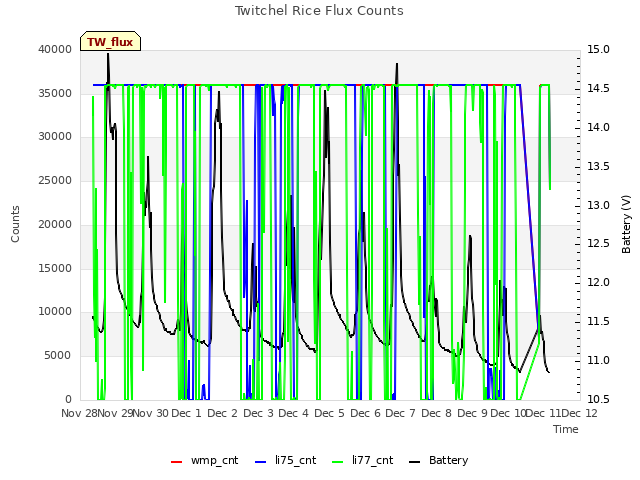The width and height of the screenshot is (640, 480).
Task: Click the red wmp_cnt legend swatch
Action: 176,462
